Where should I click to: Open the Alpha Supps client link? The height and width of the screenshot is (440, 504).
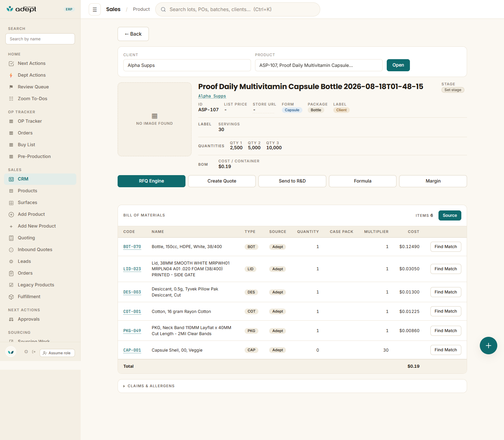212,96
